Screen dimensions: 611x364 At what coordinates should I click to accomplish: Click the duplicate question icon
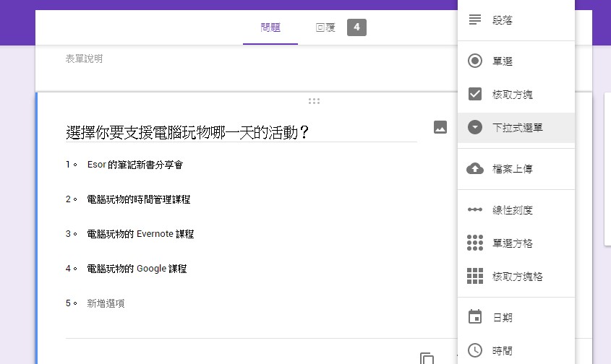(427, 358)
